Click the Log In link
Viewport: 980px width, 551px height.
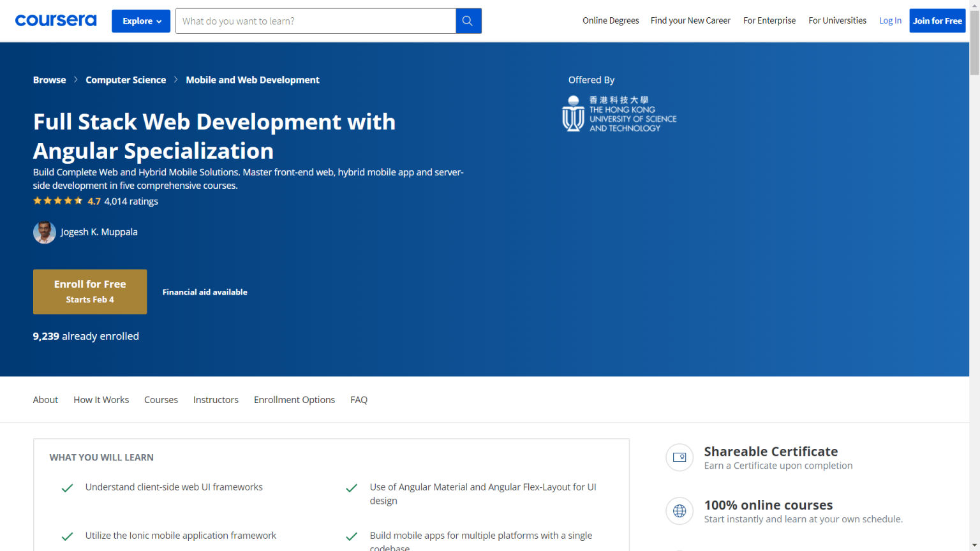[x=890, y=20]
